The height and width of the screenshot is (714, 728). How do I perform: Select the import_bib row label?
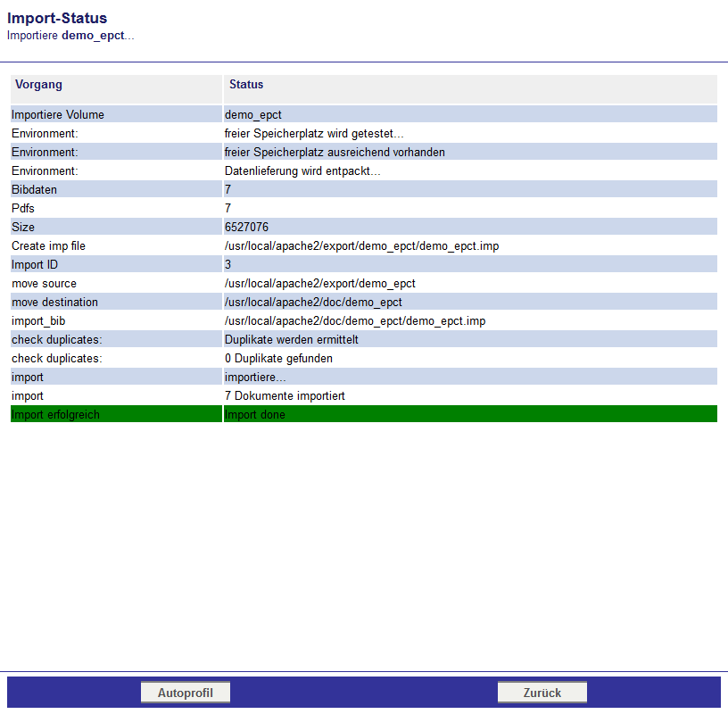coord(38,321)
